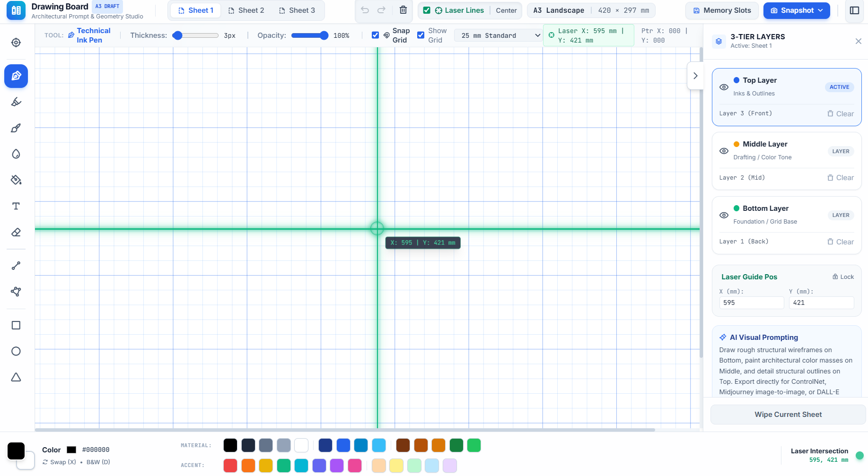Switch to the Sheet 1 tab
Viewport: 868px width, 476px height.
click(x=196, y=10)
